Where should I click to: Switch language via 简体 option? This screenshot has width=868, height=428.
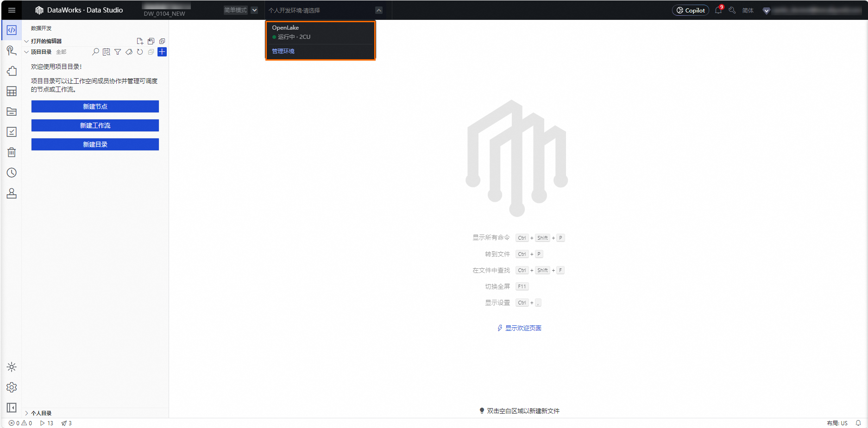(748, 10)
